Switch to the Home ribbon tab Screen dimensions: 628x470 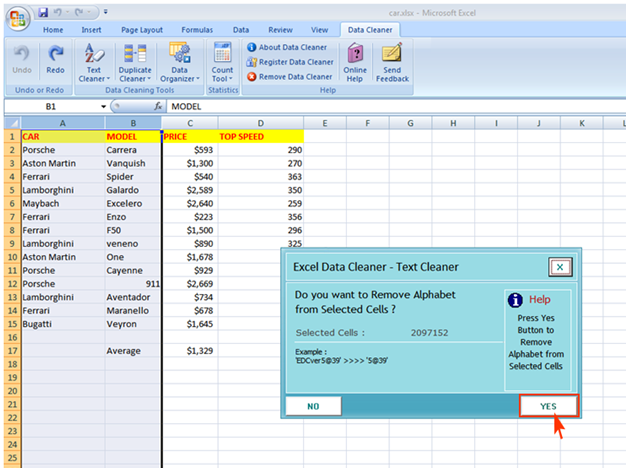coord(53,30)
